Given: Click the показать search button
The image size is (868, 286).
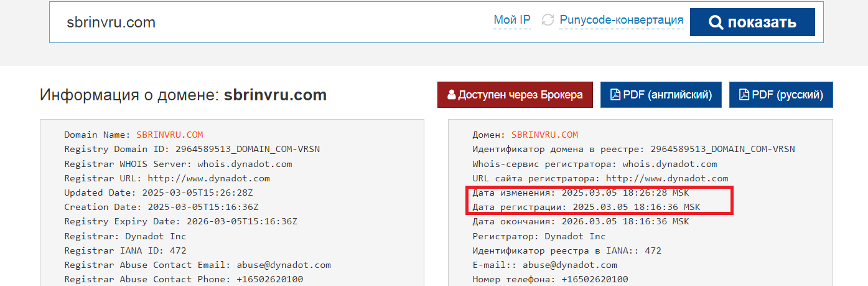Looking at the screenshot, I should coord(752,22).
